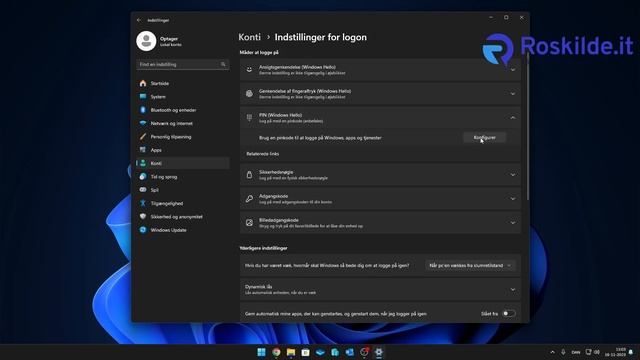The image size is (640, 360).
Task: Open File Explorer from the taskbar
Action: click(291, 352)
